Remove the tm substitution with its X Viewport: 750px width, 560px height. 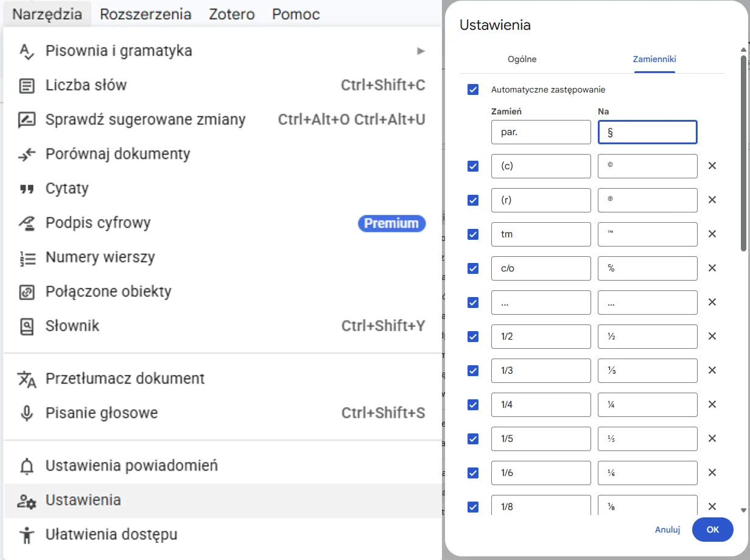pyautogui.click(x=712, y=234)
